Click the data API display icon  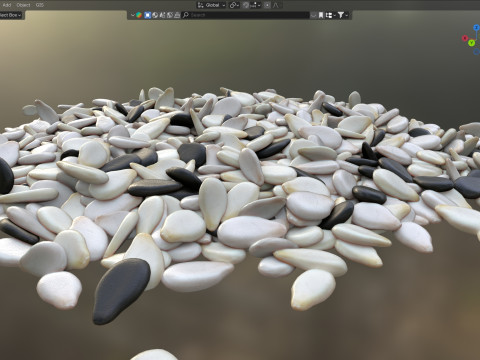tap(170, 15)
